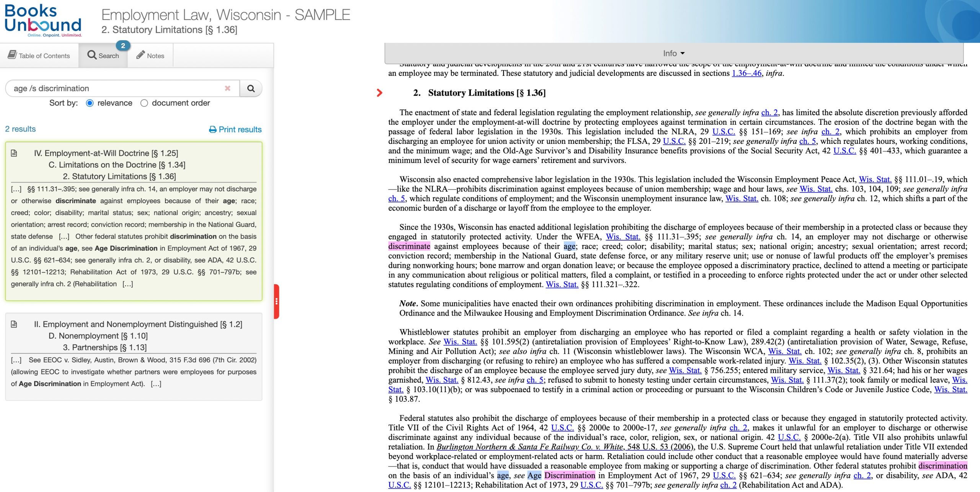Clear the search query with the X icon
Screen dimensions: 980x492
[227, 88]
